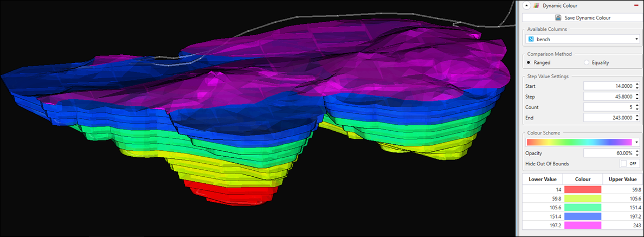Open the Colour Scheme gradient dropdown
The height and width of the screenshot is (237, 644).
582,142
